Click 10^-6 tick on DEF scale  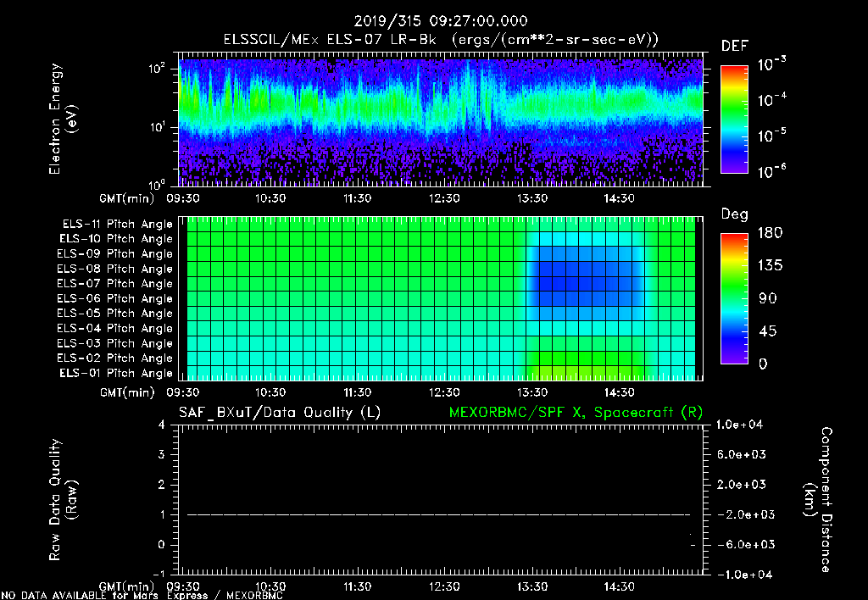pyautogui.click(x=771, y=171)
